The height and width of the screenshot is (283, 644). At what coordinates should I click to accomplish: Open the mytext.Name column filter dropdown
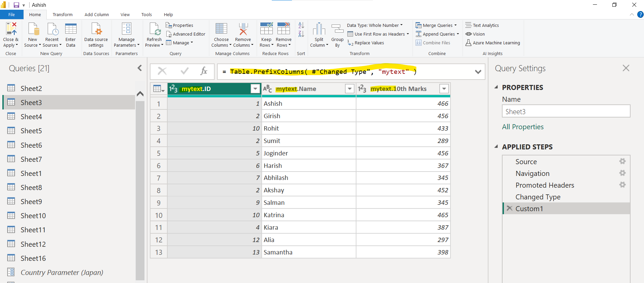pyautogui.click(x=350, y=89)
